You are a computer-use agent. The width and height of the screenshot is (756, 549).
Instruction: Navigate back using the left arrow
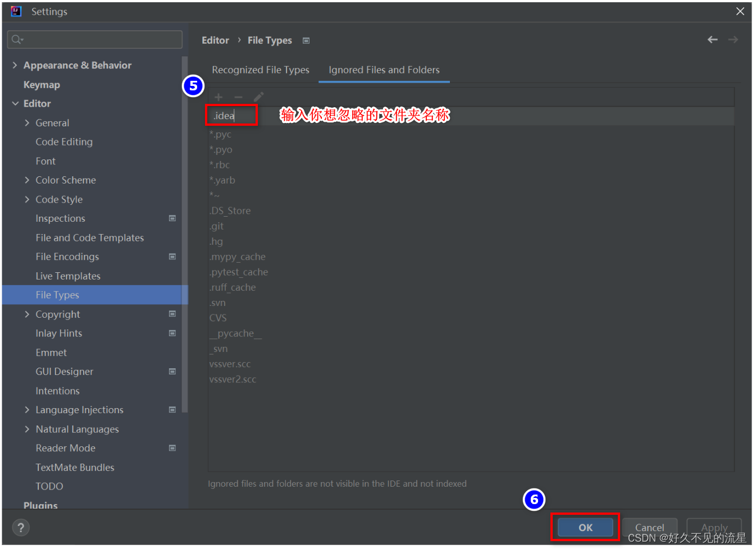712,40
